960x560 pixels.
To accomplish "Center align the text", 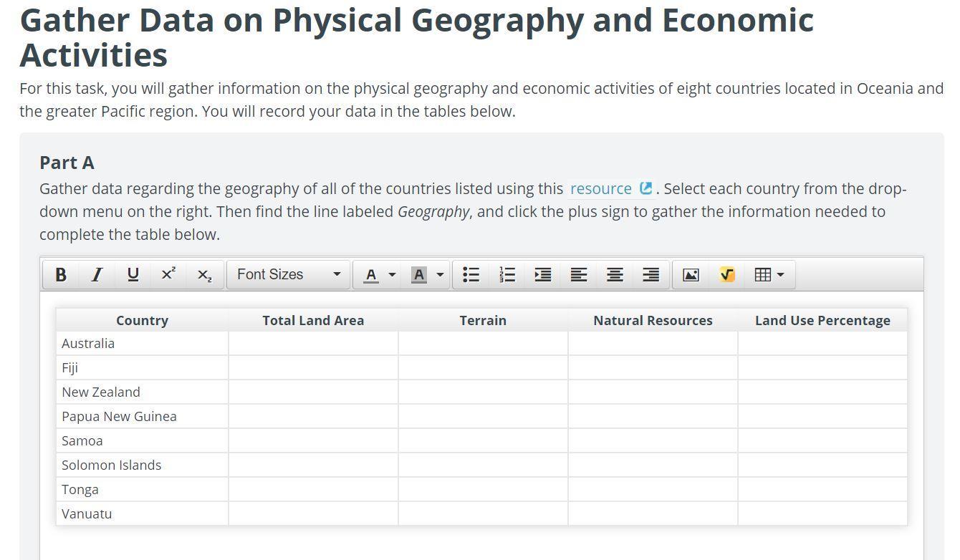I will click(615, 275).
